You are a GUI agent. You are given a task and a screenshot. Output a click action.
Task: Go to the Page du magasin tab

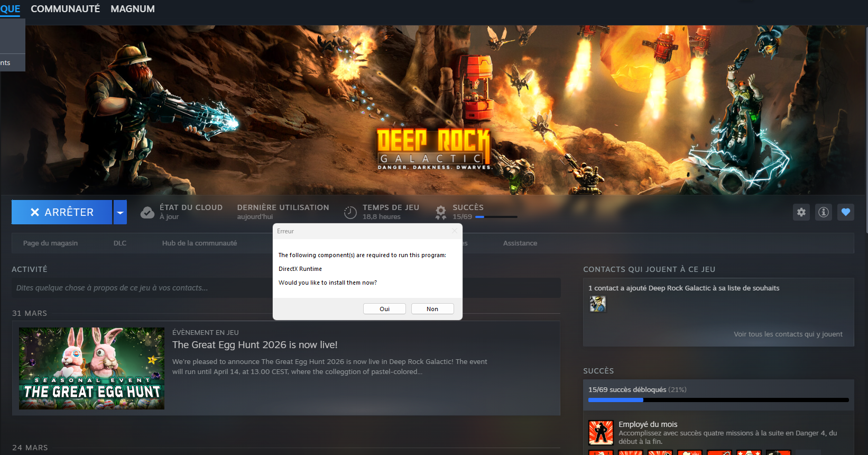click(x=50, y=243)
